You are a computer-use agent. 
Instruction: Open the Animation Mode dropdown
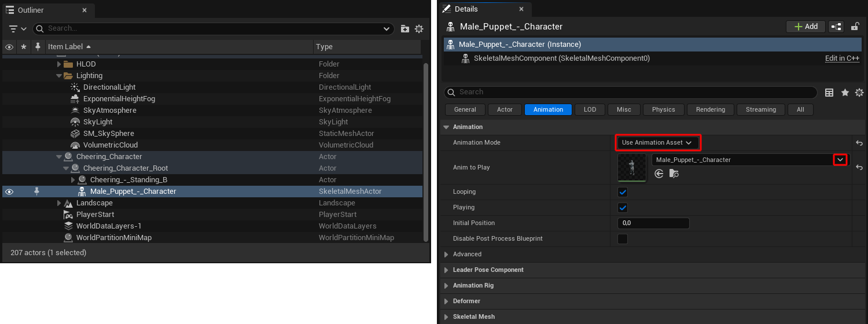click(x=657, y=143)
